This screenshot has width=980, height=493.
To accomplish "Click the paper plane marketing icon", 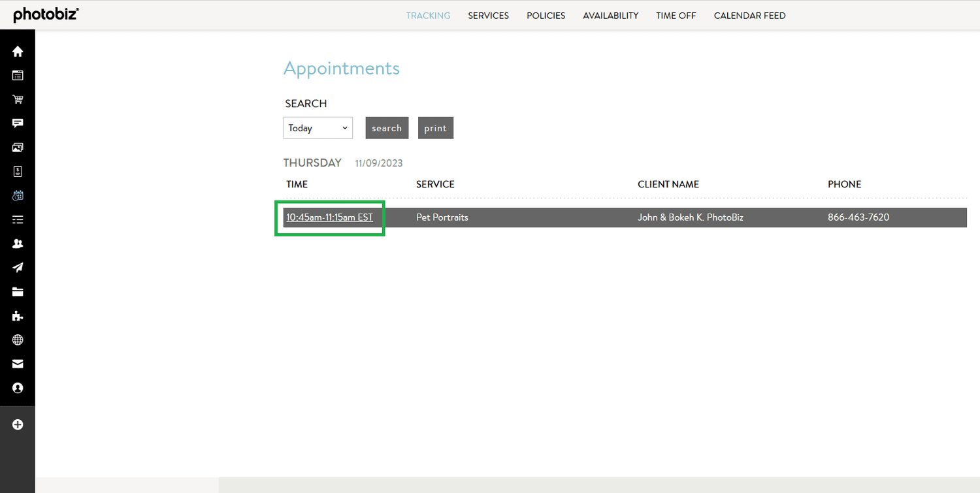I will (17, 268).
